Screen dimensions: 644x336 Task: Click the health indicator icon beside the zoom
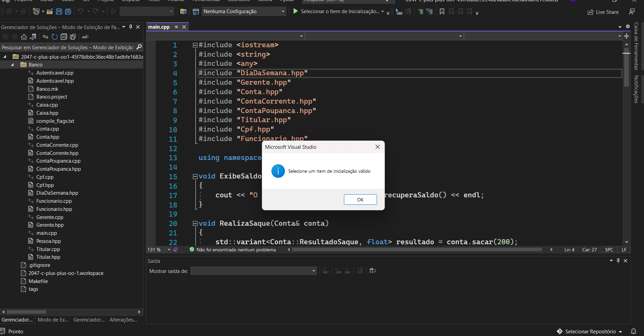click(175, 250)
